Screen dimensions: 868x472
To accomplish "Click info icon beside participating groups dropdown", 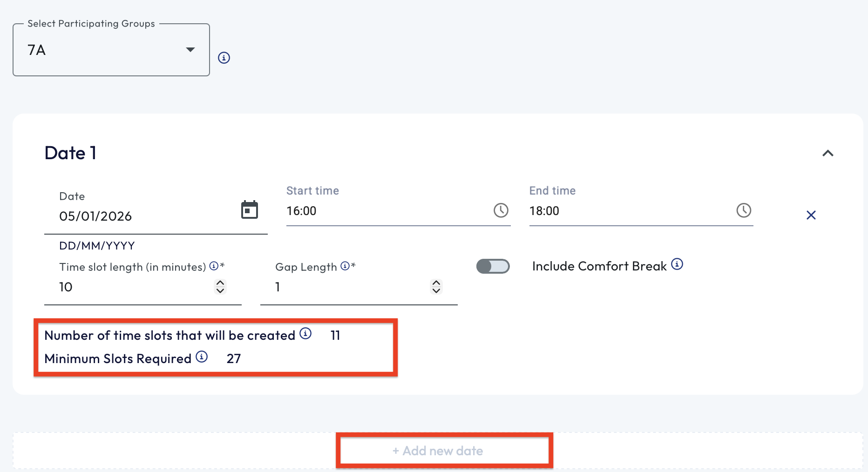I will coord(224,58).
